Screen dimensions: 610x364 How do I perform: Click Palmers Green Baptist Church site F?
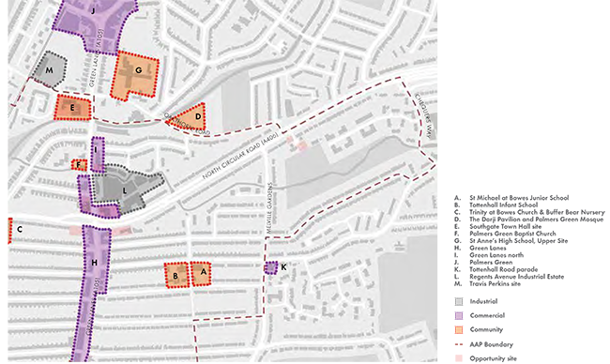click(79, 165)
